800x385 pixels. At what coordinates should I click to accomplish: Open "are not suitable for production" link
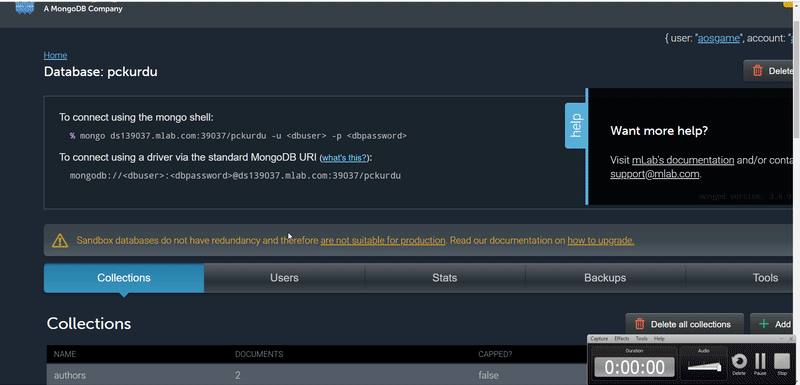click(x=383, y=240)
